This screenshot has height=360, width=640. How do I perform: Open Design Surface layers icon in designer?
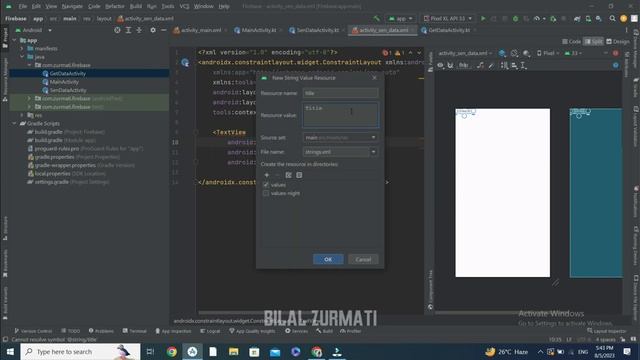click(502, 53)
